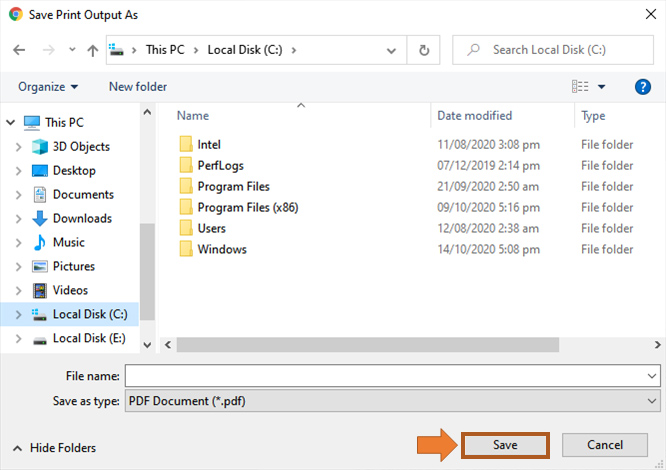This screenshot has height=470, width=666.
Task: Expand Downloads tree node
Action: tap(18, 219)
